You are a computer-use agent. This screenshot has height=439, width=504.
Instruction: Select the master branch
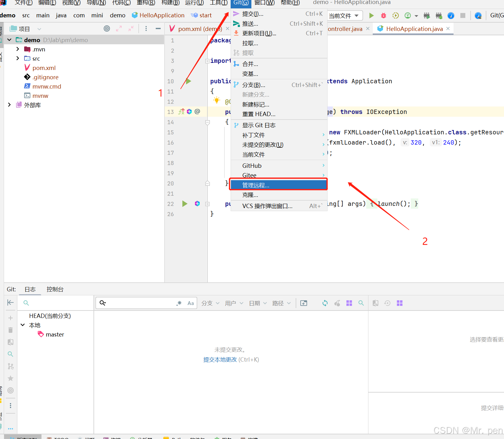click(x=51, y=334)
